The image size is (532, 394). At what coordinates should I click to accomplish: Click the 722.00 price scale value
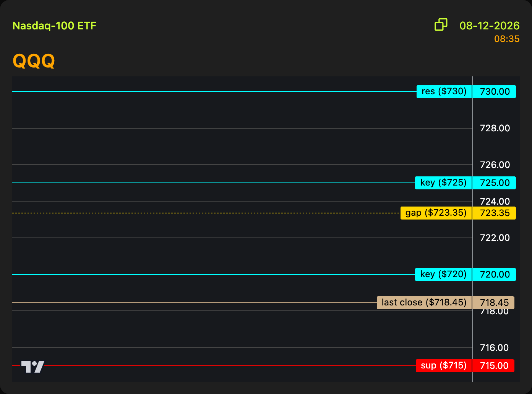(495, 238)
